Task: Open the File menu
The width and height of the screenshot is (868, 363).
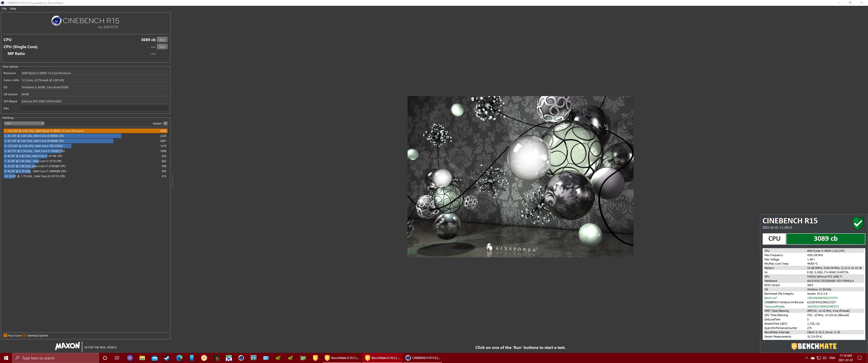Action: click(x=4, y=9)
